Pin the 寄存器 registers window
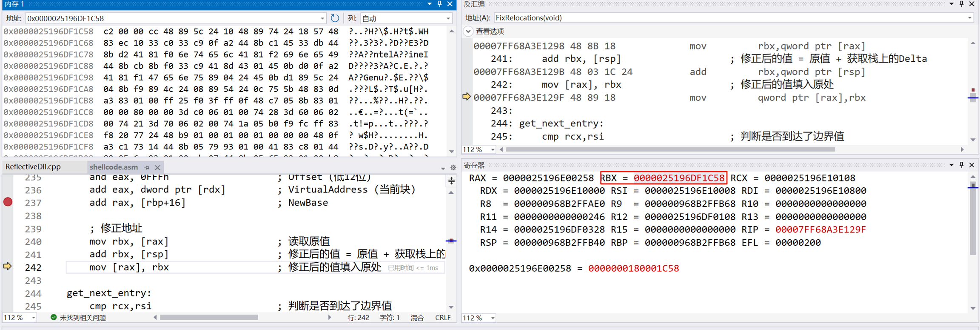The height and width of the screenshot is (330, 980). pyautogui.click(x=962, y=165)
